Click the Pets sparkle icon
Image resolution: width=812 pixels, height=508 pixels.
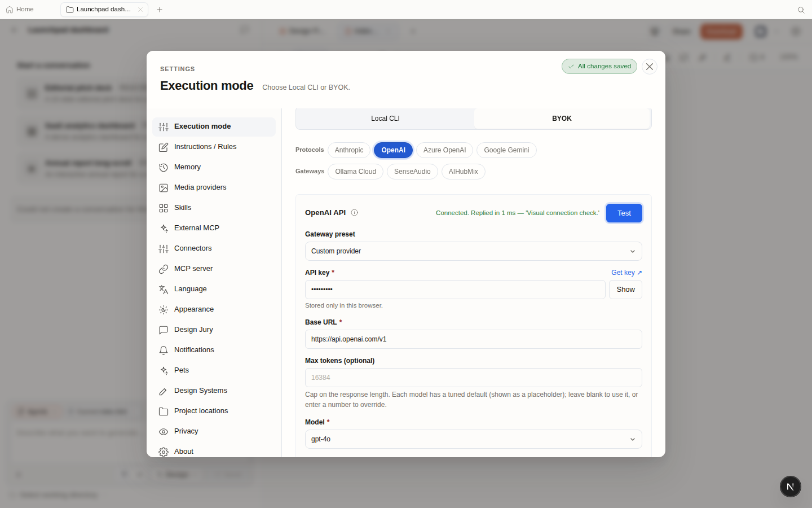[x=164, y=371]
